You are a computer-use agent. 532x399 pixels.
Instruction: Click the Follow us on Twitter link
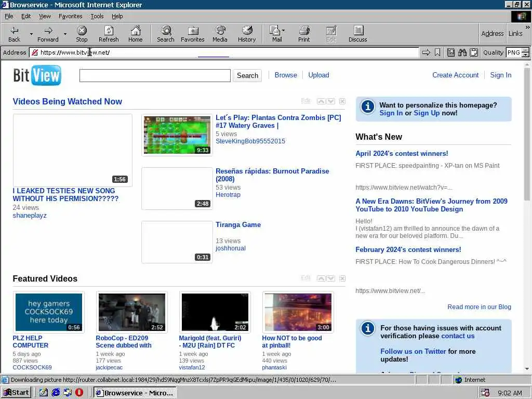coord(413,351)
